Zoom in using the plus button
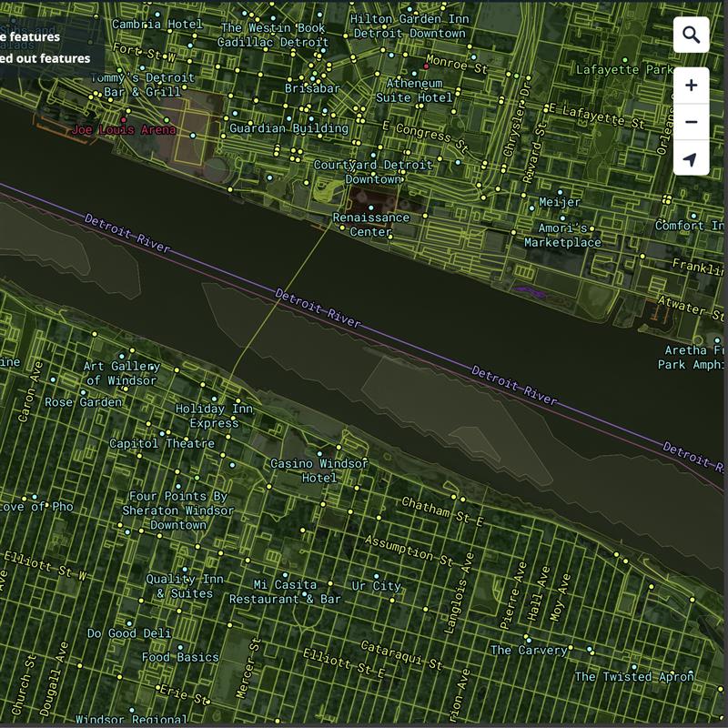The height and width of the screenshot is (728, 728). click(691, 86)
